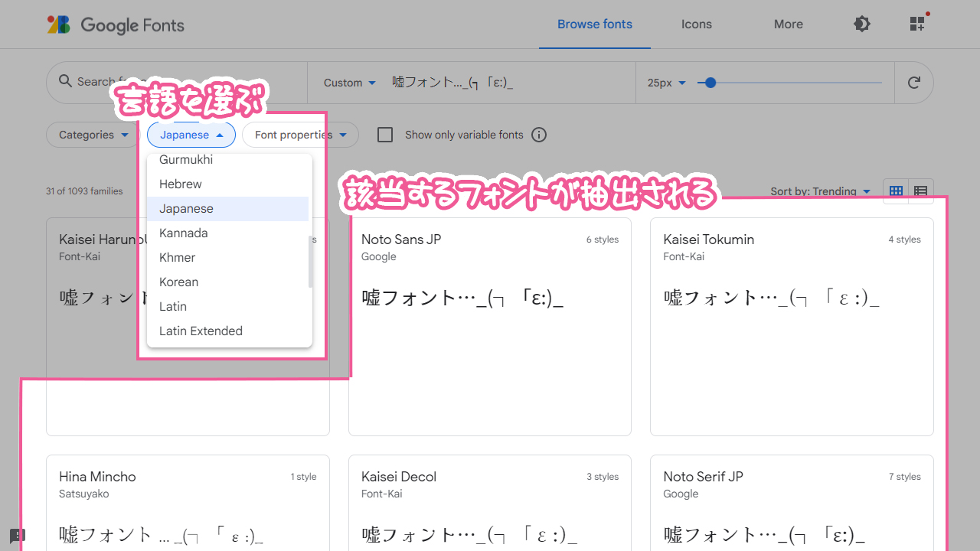Screen dimensions: 980x551
Task: Collapse the Japanese language dropdown
Action: coord(191,135)
